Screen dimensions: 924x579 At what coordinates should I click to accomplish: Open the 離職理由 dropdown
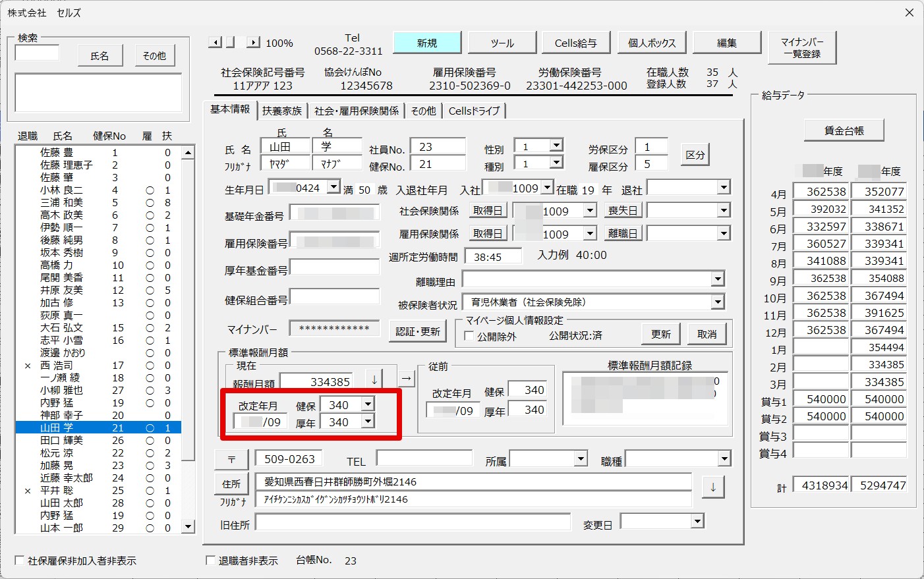point(718,279)
